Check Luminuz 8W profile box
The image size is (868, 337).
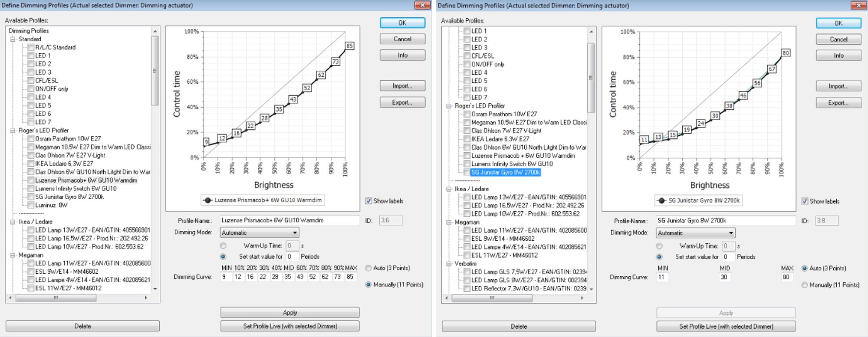pyautogui.click(x=31, y=205)
